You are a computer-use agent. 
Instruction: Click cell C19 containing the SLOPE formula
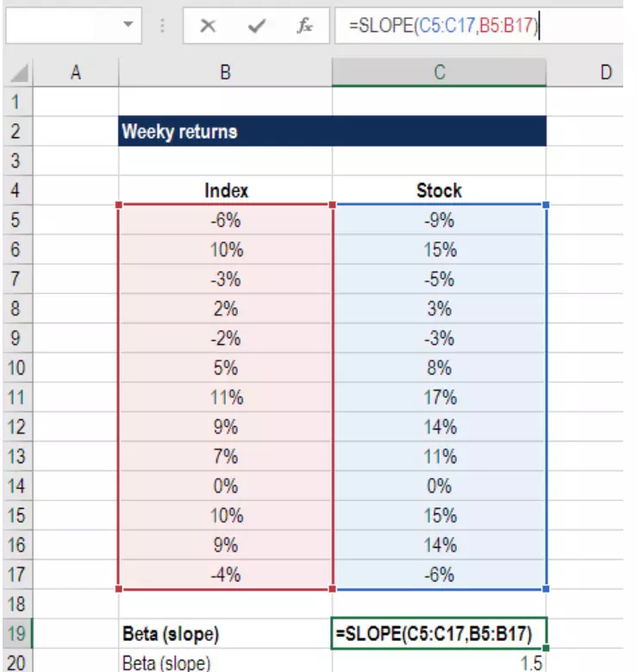point(439,633)
